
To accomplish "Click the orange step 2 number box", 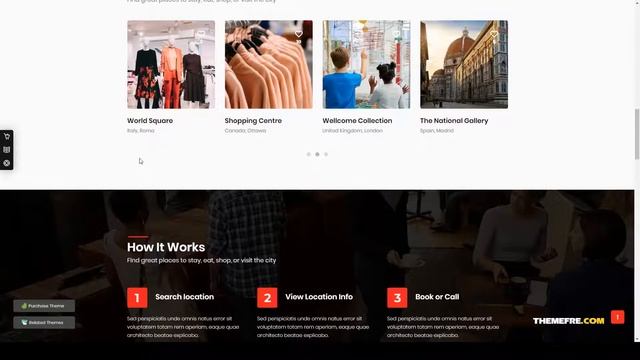I will tap(267, 298).
